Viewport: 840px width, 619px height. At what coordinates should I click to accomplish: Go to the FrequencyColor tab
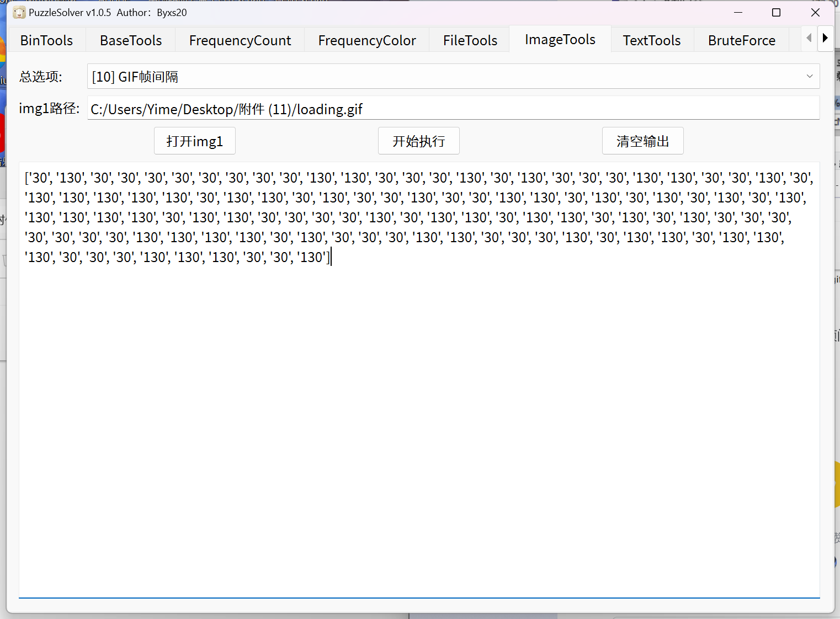(367, 40)
